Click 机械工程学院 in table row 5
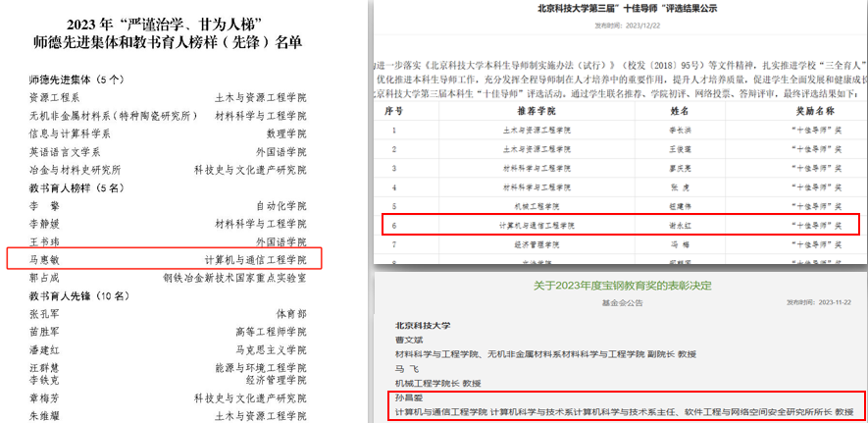 pyautogui.click(x=536, y=206)
